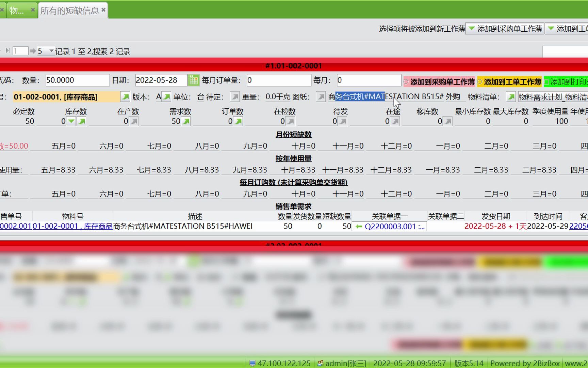Screen dimensions: 588x368
Task: Switch to the 所有的短缺信息 tab
Action: click(69, 11)
